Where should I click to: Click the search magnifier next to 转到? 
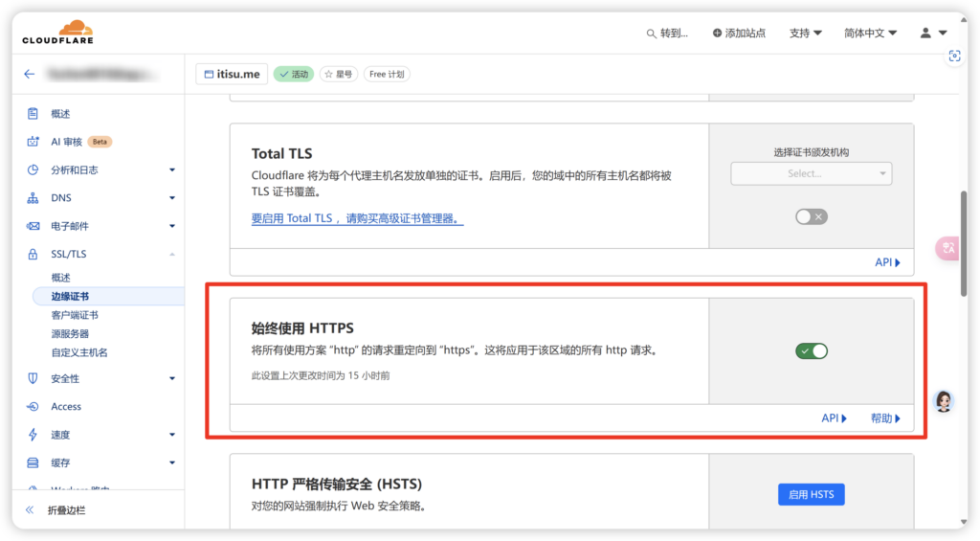tap(651, 34)
